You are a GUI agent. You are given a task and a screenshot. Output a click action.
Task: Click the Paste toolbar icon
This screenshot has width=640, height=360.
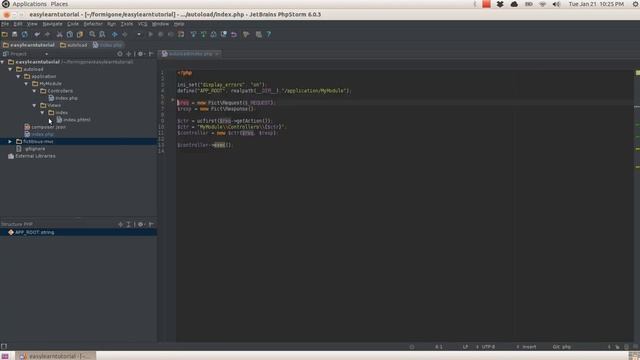coord(80,34)
